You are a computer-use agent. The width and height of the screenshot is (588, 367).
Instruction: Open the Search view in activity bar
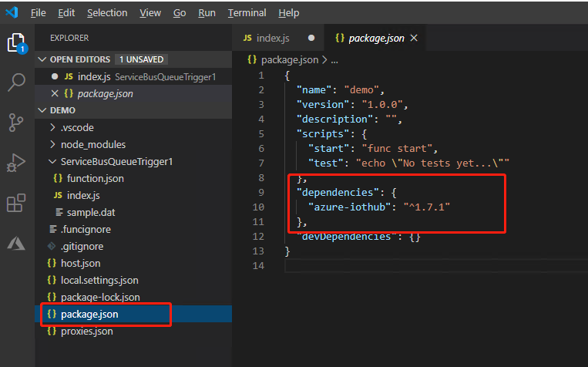coord(15,82)
